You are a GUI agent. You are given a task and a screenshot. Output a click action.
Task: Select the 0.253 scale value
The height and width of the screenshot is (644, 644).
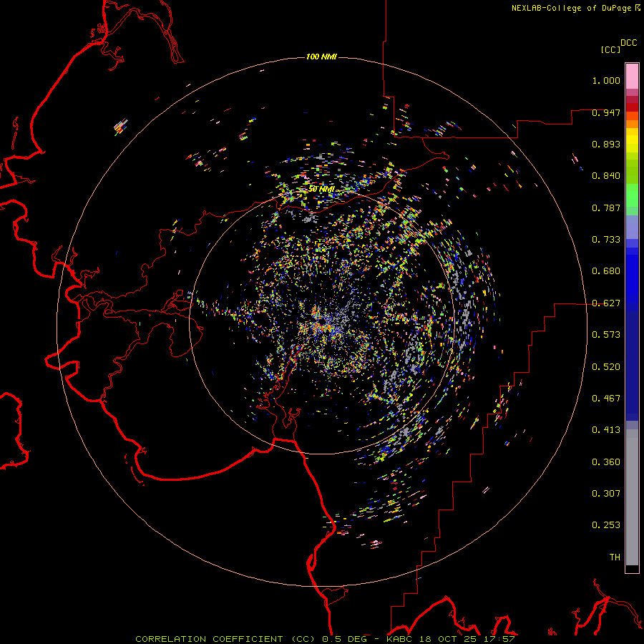(x=606, y=525)
